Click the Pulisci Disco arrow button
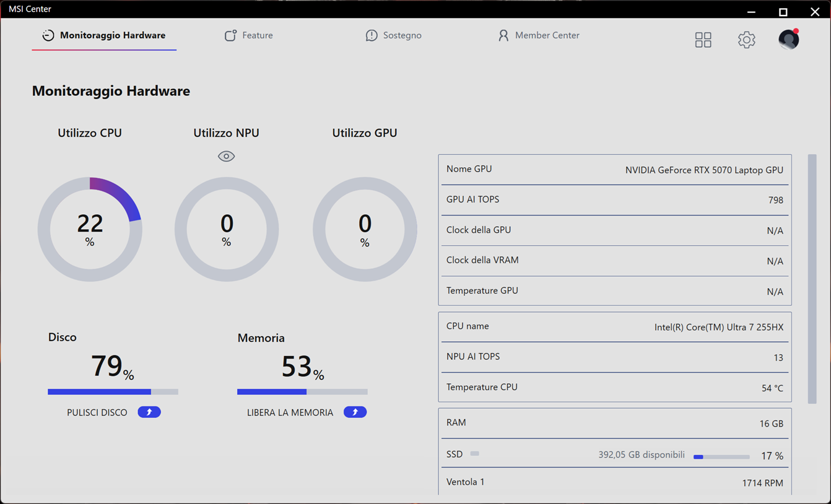Viewport: 831px width, 504px height. tap(149, 412)
